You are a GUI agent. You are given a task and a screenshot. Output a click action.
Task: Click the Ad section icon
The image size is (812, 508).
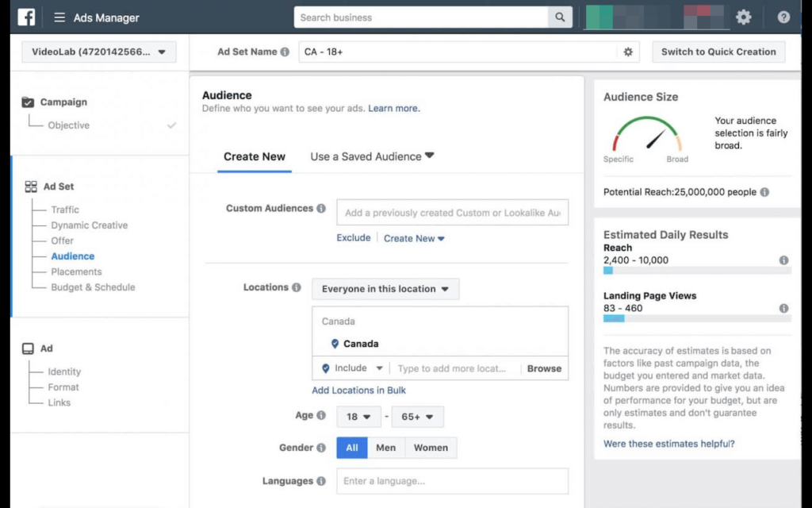28,348
